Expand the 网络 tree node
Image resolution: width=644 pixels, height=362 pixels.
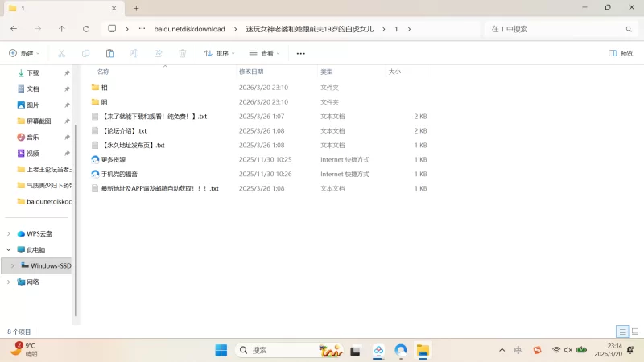coord(9,282)
